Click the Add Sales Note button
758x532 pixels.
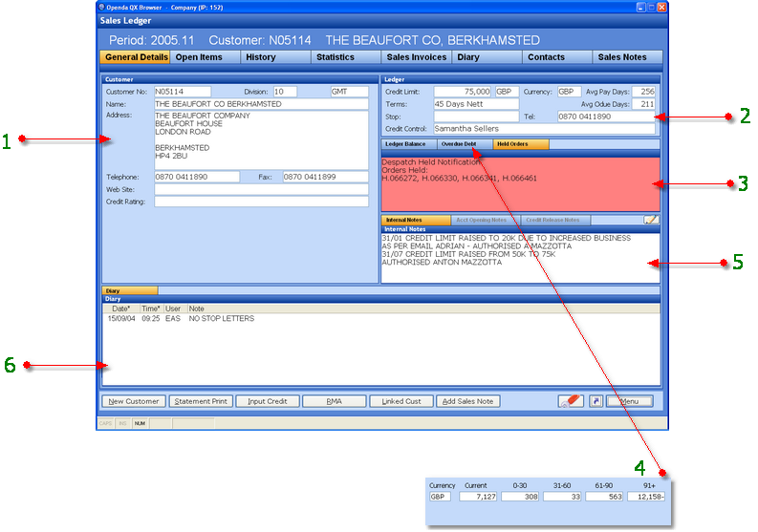[x=468, y=401]
